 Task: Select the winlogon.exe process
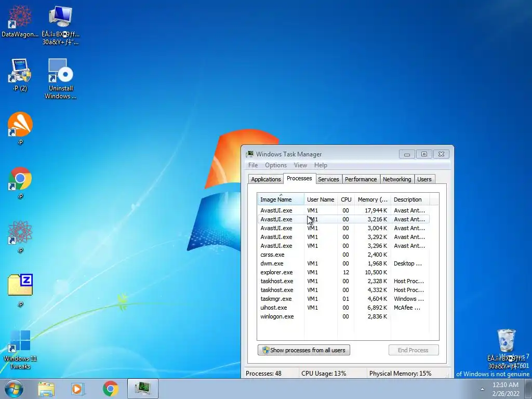(343, 316)
